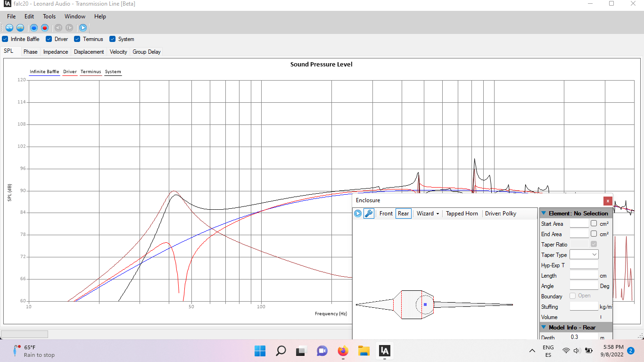Click the Front view button in Enclosure
Screen dimensions: 644x362
[386, 214]
